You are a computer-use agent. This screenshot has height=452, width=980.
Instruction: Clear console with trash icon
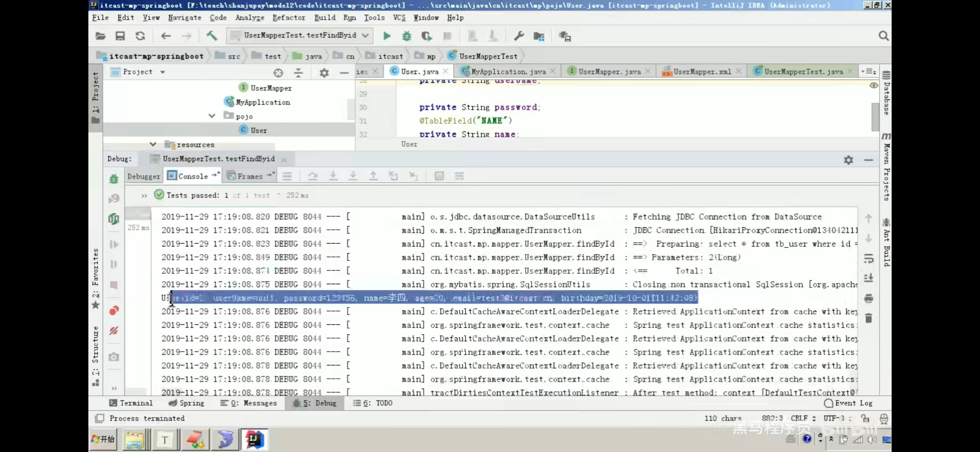[869, 318]
